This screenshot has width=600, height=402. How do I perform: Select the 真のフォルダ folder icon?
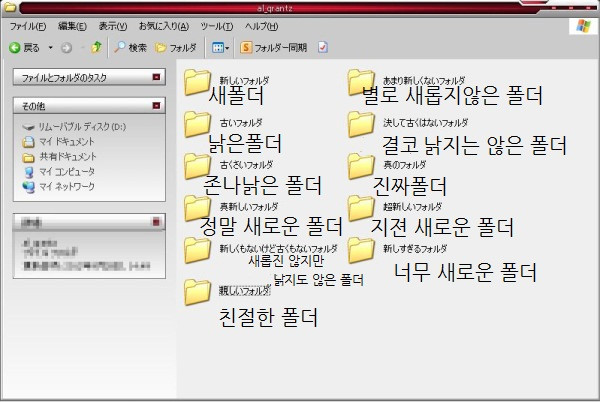(x=361, y=166)
